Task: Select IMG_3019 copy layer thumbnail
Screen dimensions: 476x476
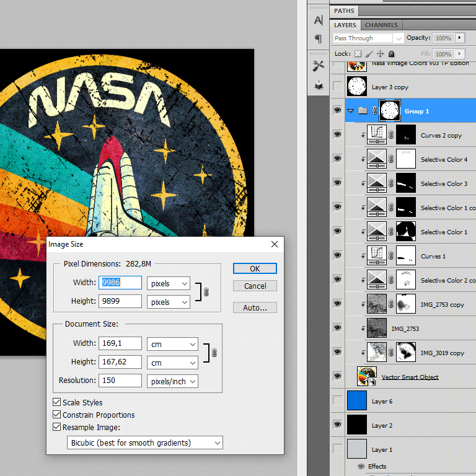Action: coord(377,352)
